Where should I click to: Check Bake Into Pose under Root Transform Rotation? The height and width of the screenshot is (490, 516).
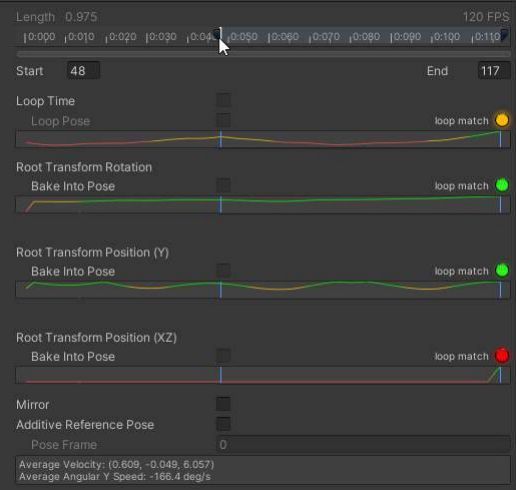click(x=223, y=185)
